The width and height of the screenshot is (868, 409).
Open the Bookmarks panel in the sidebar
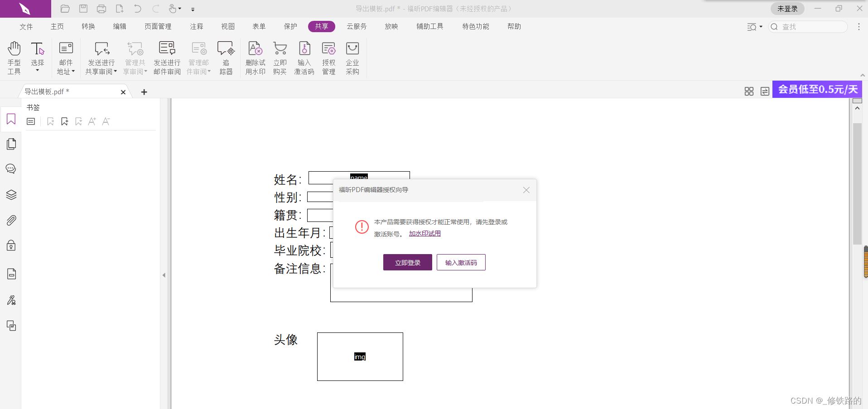tap(11, 119)
